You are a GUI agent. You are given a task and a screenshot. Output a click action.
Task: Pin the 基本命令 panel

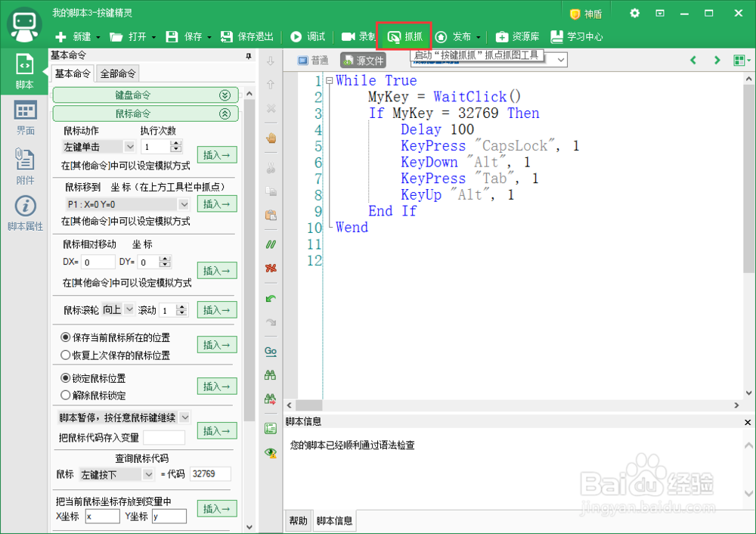tap(249, 56)
